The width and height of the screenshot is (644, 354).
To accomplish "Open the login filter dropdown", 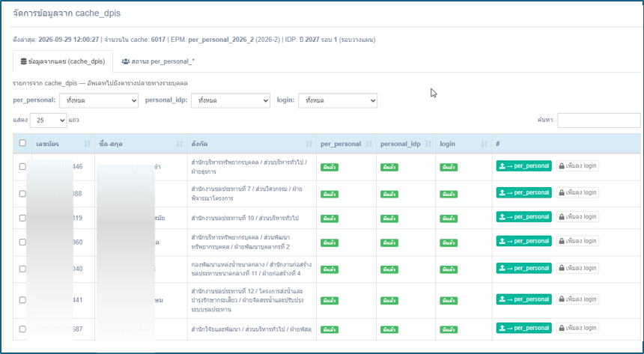I will tap(338, 100).
